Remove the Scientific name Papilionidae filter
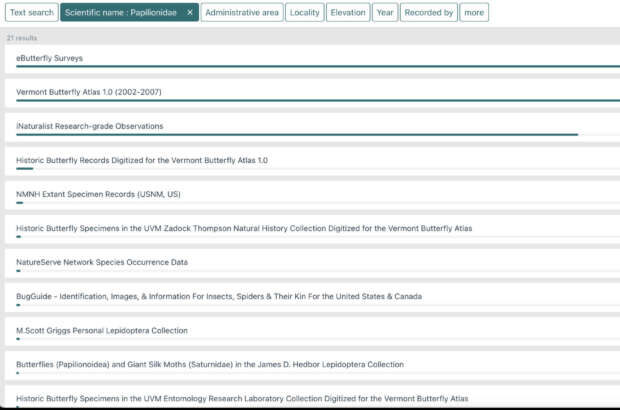This screenshot has width=620, height=410. (190, 12)
